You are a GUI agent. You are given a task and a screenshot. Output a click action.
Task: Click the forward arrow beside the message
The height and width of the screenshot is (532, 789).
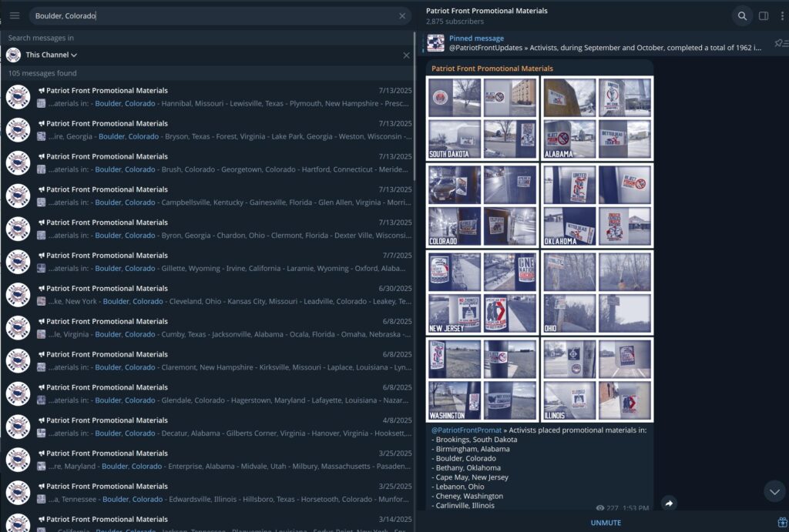pyautogui.click(x=669, y=504)
